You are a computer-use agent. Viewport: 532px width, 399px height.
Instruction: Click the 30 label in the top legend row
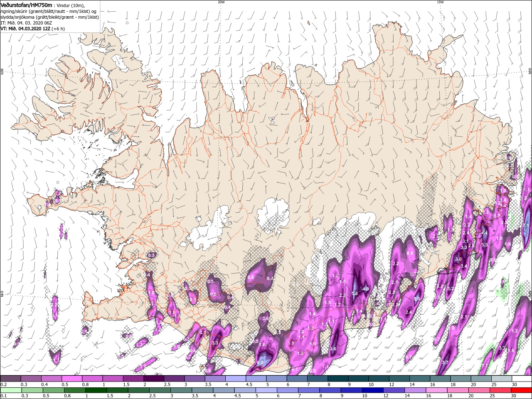coord(515,384)
